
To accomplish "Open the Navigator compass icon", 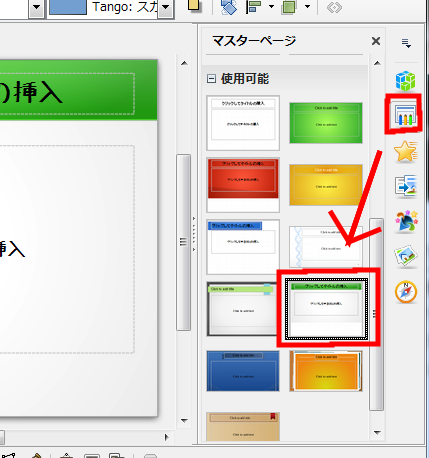I will click(406, 292).
